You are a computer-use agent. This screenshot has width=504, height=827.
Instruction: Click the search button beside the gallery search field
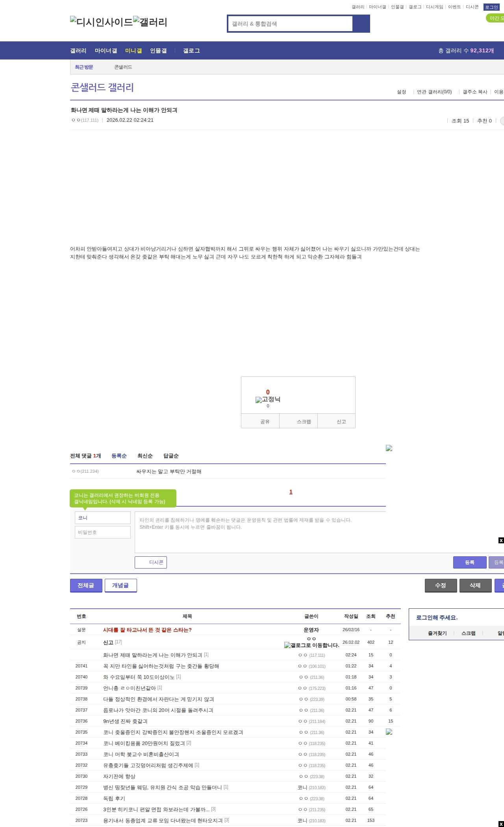click(361, 24)
